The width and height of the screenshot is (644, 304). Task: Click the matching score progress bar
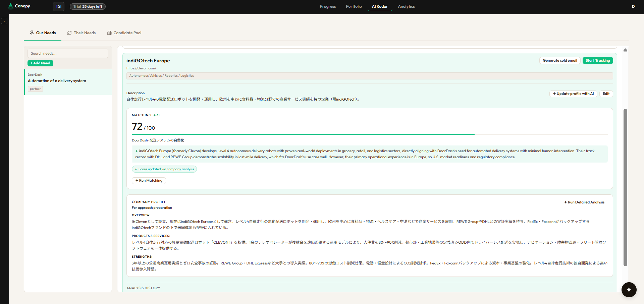click(x=370, y=134)
